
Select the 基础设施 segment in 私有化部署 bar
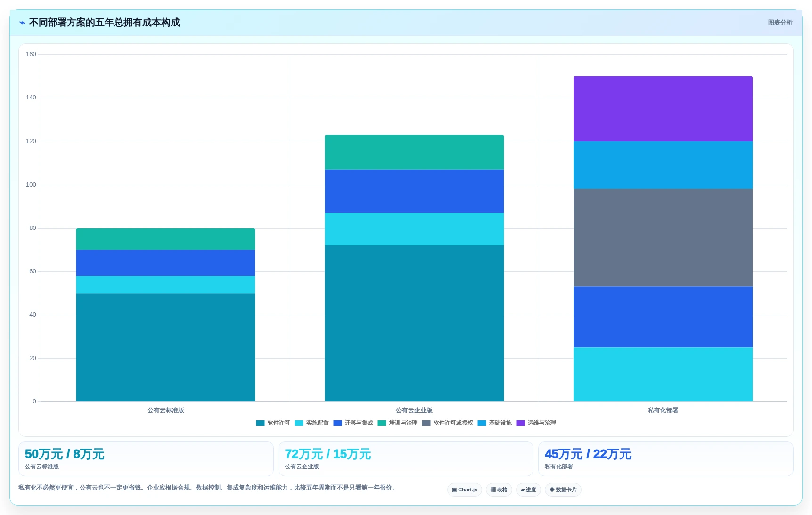(x=663, y=165)
